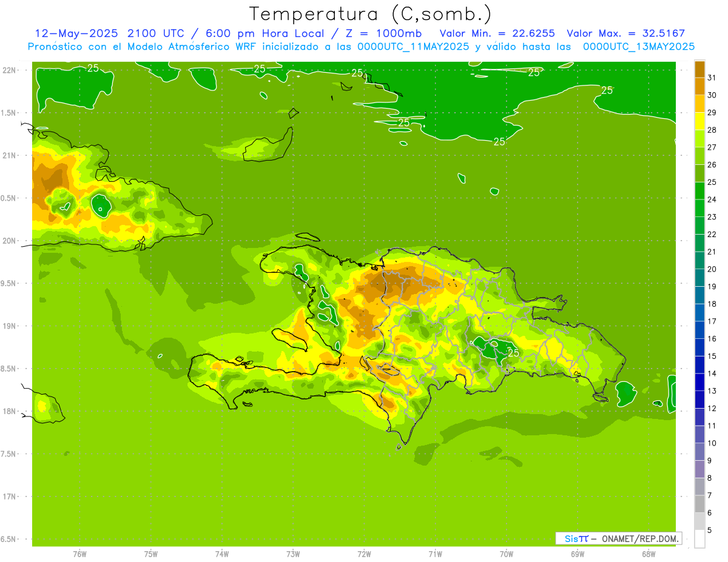The height and width of the screenshot is (562, 728).
Task: Select "Valor Min. = 22.6255" value
Action: click(497, 33)
